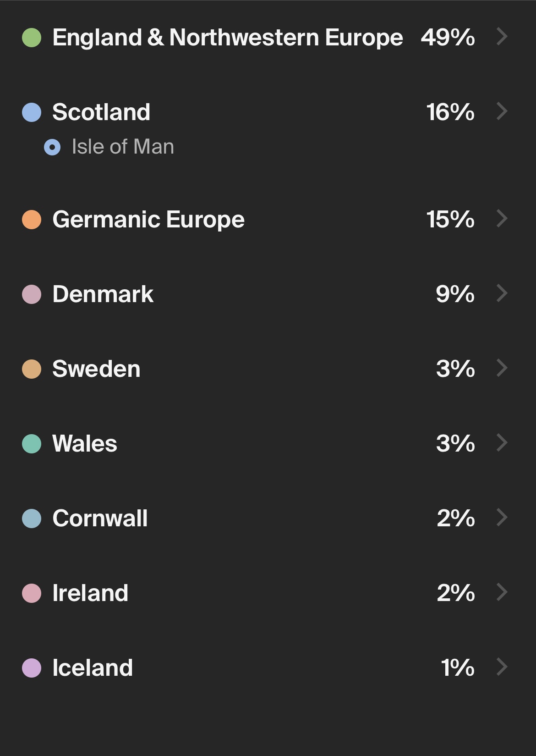Expand the Iceland chevron arrow
This screenshot has height=756, width=536.
point(502,667)
